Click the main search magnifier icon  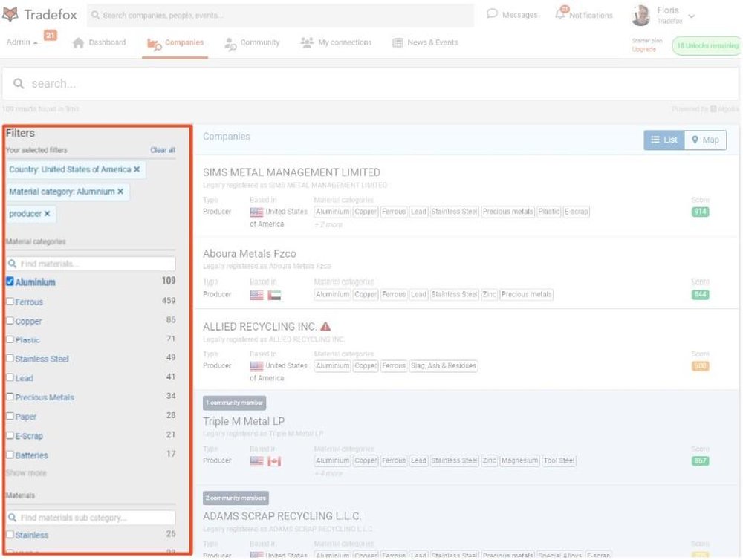(19, 84)
